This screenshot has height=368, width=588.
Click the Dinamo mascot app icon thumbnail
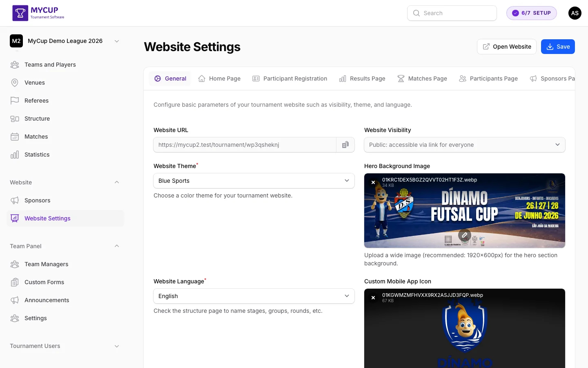(x=465, y=328)
